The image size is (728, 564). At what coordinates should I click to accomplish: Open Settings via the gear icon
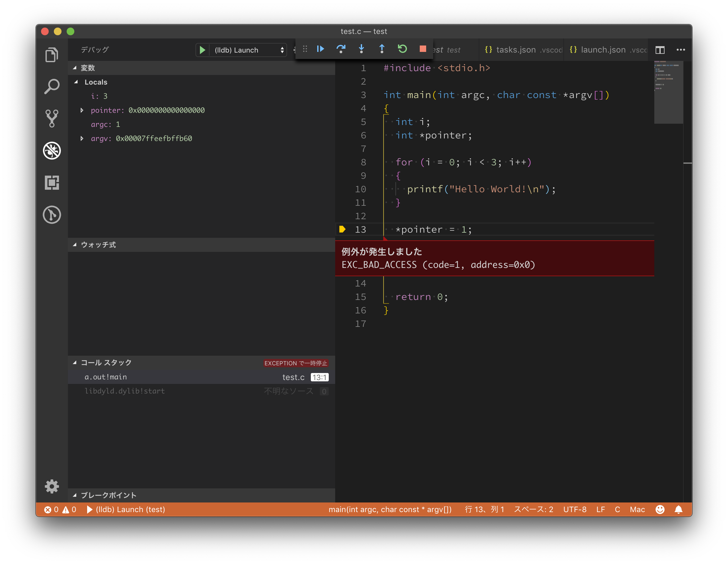coord(52,487)
